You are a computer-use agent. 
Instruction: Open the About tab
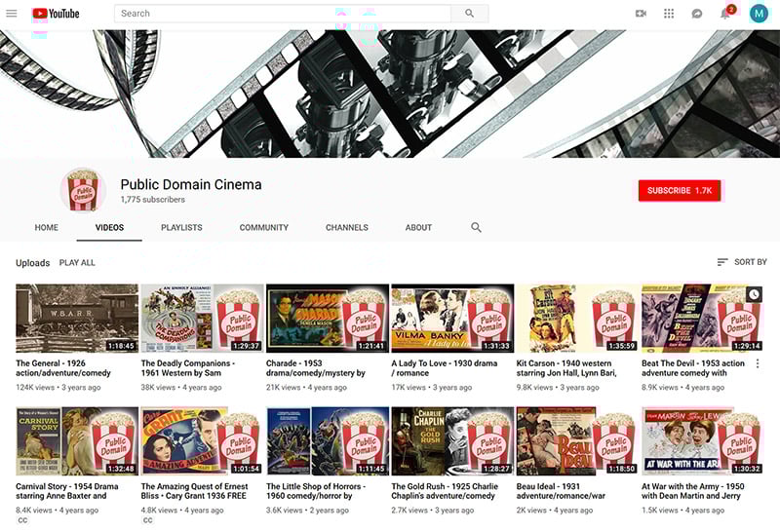tap(418, 227)
